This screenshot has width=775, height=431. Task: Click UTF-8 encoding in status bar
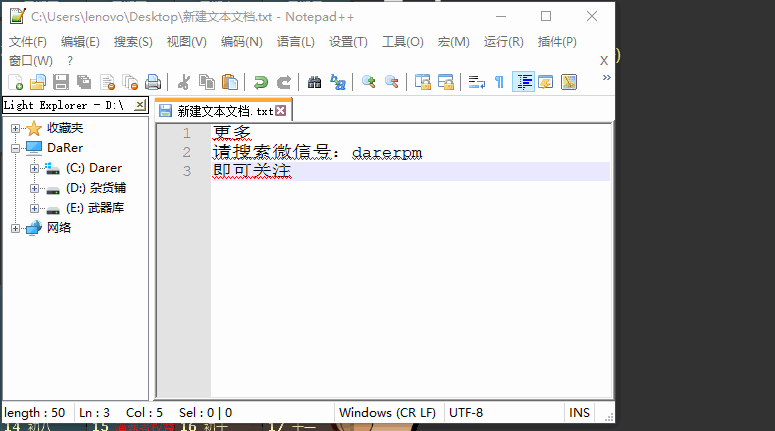[x=466, y=413]
